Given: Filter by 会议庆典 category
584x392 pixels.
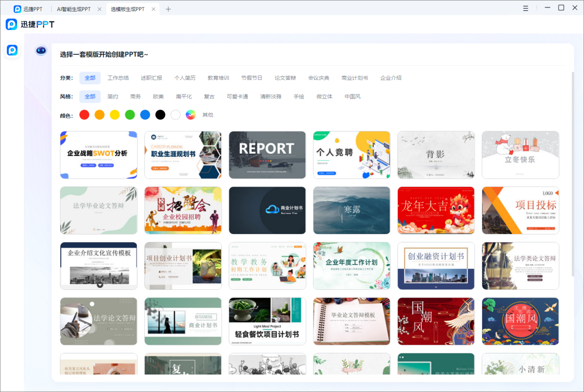Looking at the screenshot, I should point(319,78).
